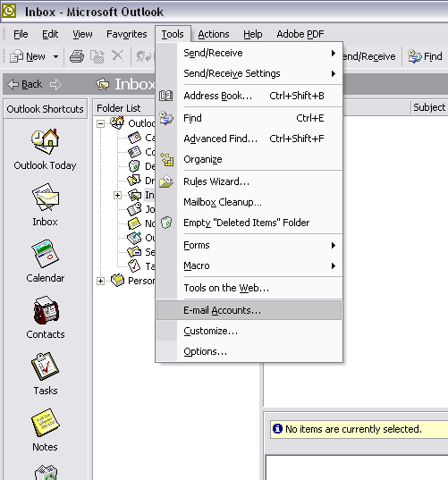Select Journal folder icon in Folder List
Screen dimensions: 448x480
(x=134, y=209)
